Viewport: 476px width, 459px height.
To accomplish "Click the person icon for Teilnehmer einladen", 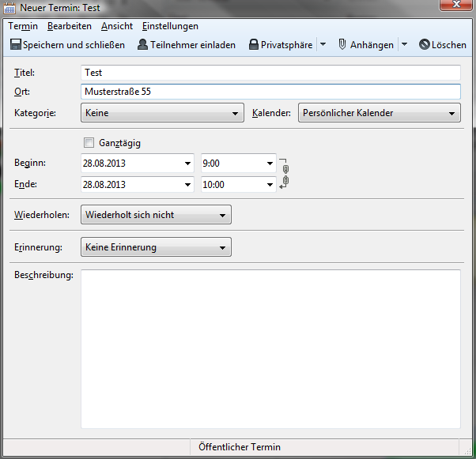I will click(x=142, y=45).
